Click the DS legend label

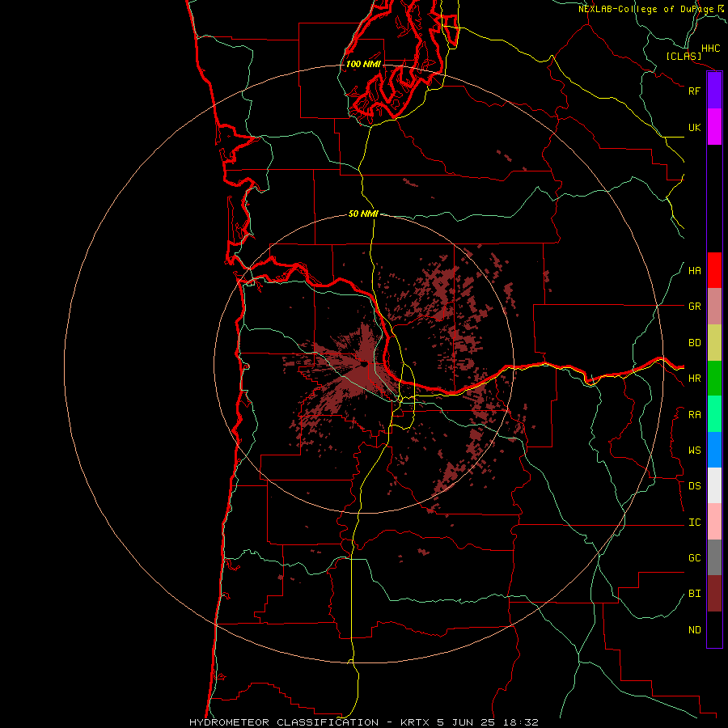click(x=694, y=486)
